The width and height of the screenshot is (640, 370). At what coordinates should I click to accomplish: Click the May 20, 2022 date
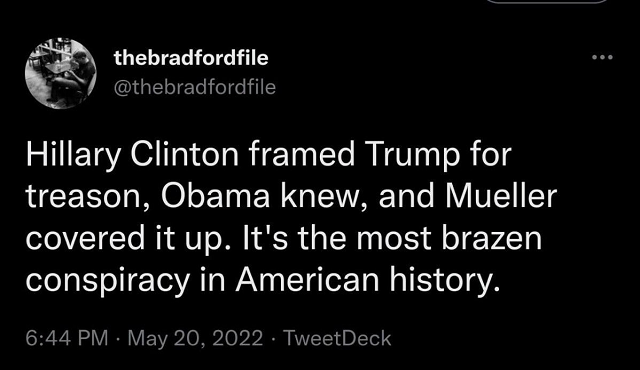[x=196, y=338]
